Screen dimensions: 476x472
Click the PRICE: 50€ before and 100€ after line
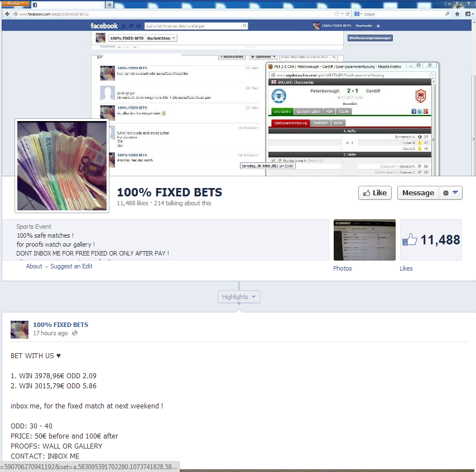[64, 436]
